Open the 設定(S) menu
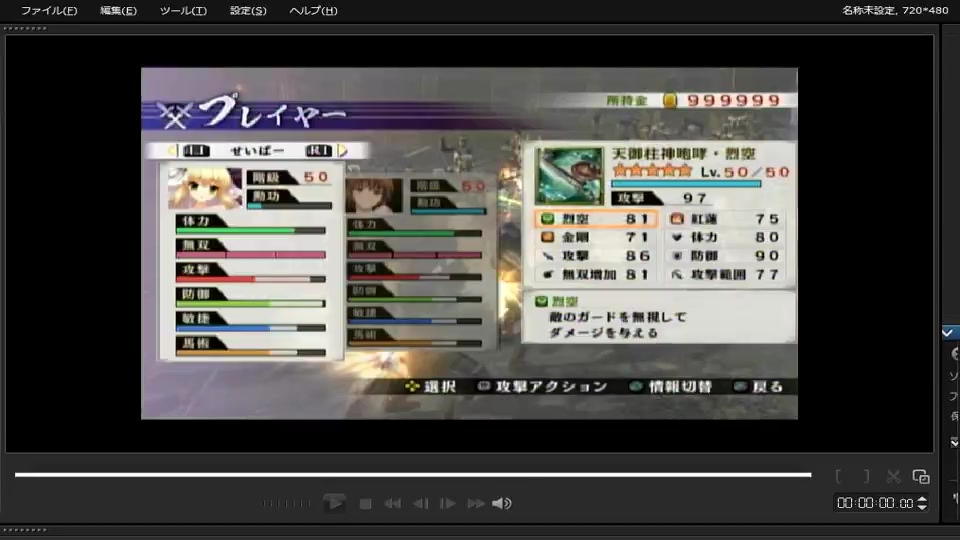This screenshot has width=960, height=540. (248, 10)
